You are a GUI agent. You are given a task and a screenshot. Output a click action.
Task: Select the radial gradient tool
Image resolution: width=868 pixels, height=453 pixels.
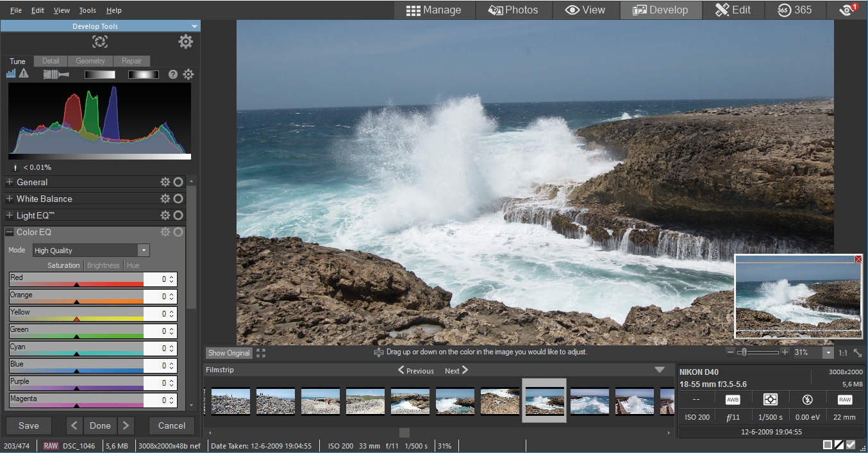143,74
